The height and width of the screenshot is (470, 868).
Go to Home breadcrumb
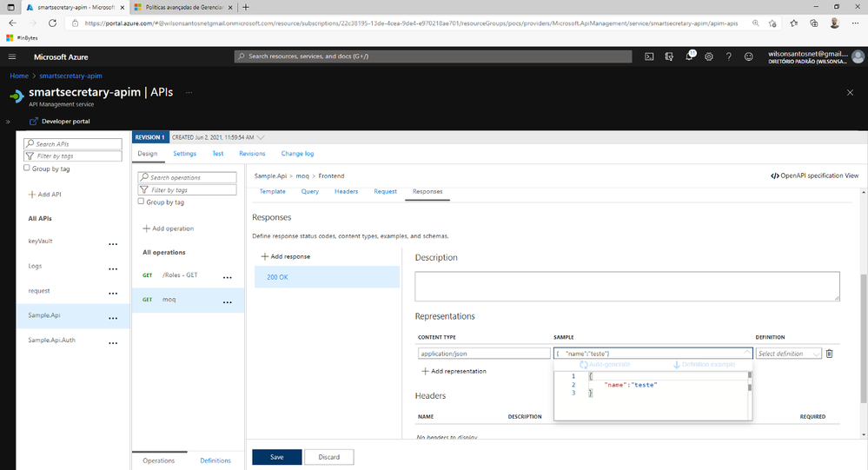point(19,76)
